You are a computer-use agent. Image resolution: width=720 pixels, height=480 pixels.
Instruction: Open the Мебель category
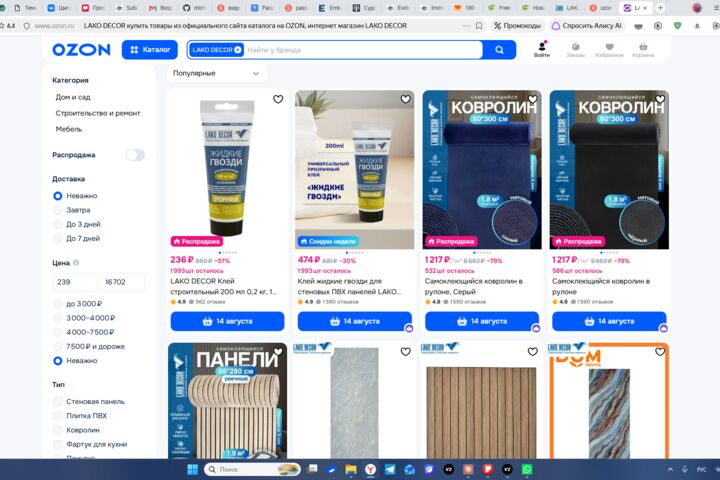[x=69, y=129]
